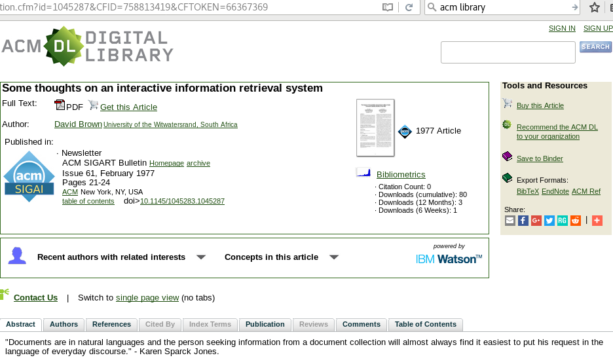This screenshot has width=613, height=364.
Task: Export citation as BibTeX
Action: 527,191
